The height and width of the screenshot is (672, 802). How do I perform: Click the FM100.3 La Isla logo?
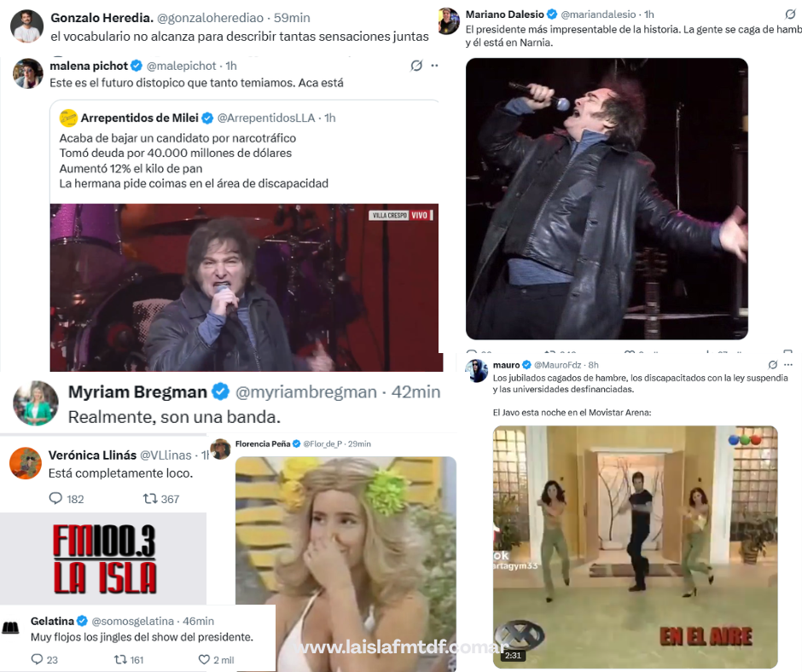(104, 559)
